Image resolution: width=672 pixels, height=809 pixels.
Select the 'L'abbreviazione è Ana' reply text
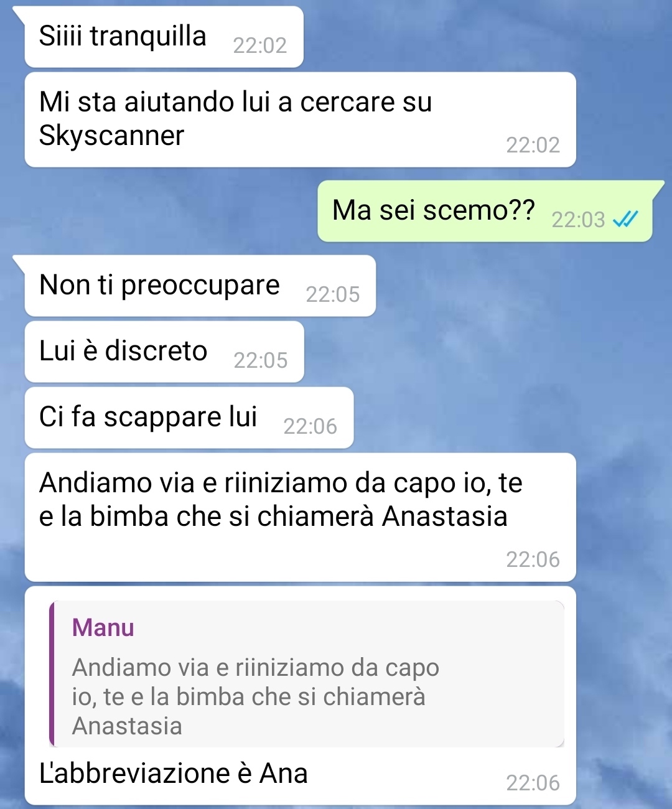174,774
